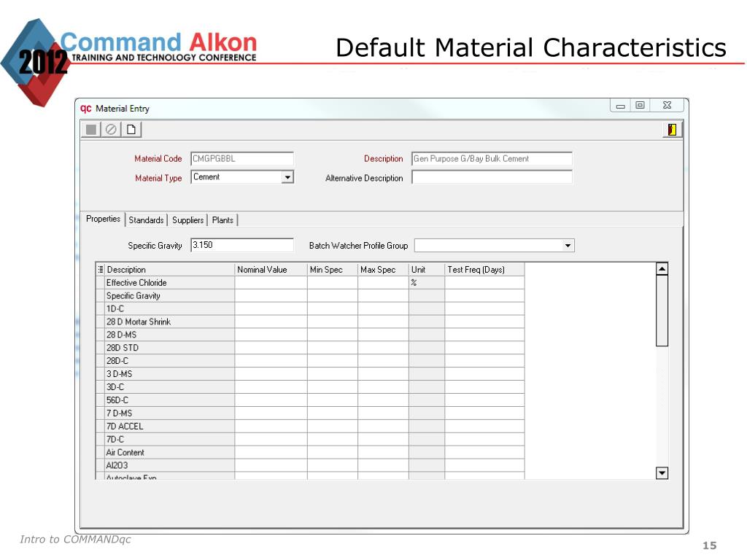
Task: Maximize the Material Entry window
Action: tap(640, 105)
